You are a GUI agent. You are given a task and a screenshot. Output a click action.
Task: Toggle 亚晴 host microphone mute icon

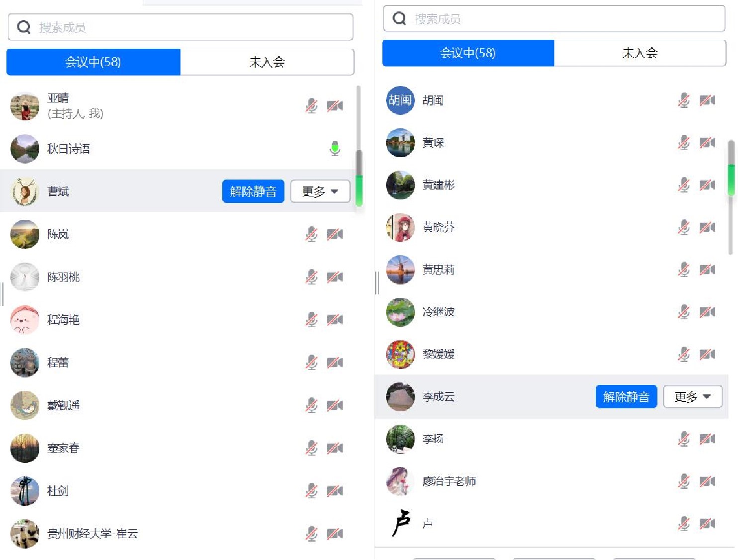click(311, 105)
